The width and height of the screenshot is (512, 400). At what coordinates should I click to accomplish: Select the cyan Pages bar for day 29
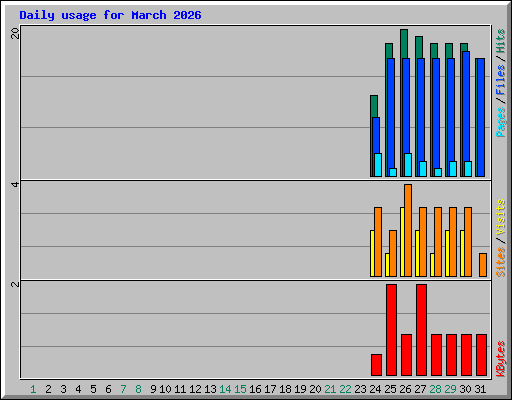pos(453,169)
